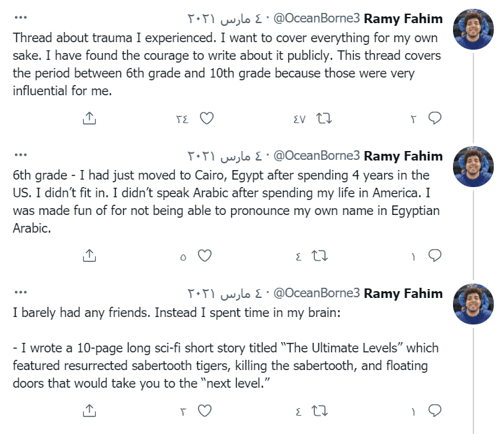Open Ramy Fahim's profile from first tweet name
504x434 pixels.
pos(403,18)
